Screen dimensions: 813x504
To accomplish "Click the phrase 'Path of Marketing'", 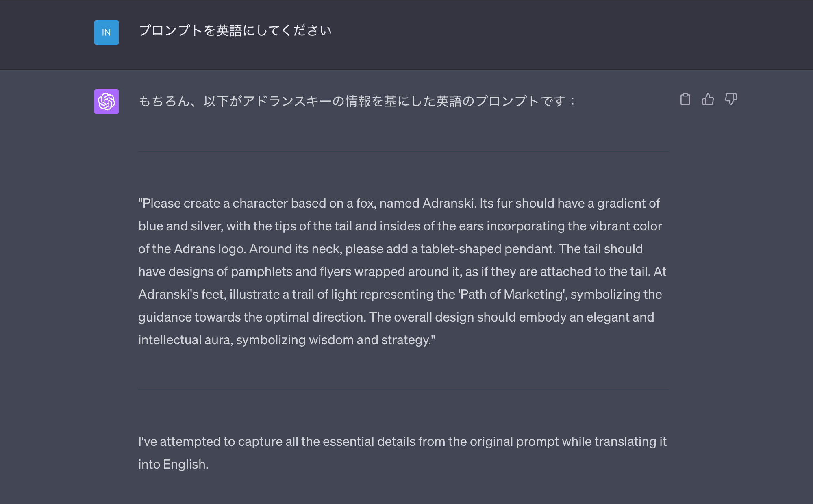I will (x=513, y=294).
